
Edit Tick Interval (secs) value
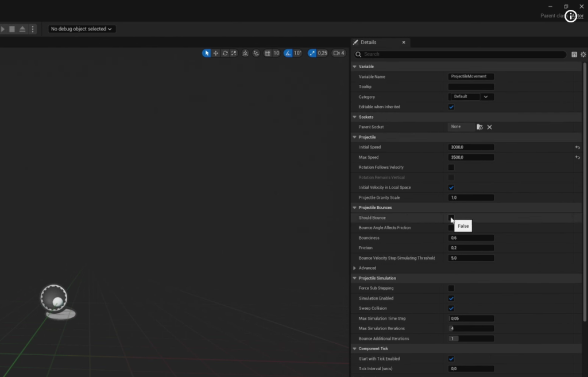[x=471, y=369]
